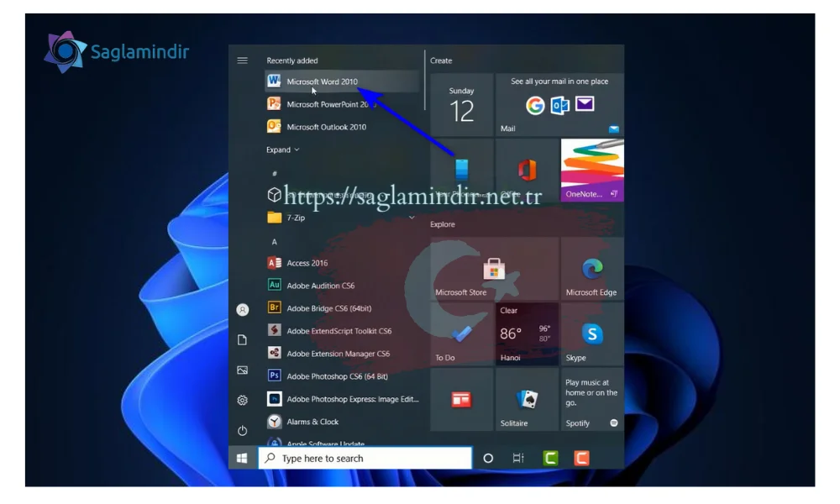
Task: Open Adobe ExtendScript Toolkit CS6
Action: pyautogui.click(x=342, y=330)
